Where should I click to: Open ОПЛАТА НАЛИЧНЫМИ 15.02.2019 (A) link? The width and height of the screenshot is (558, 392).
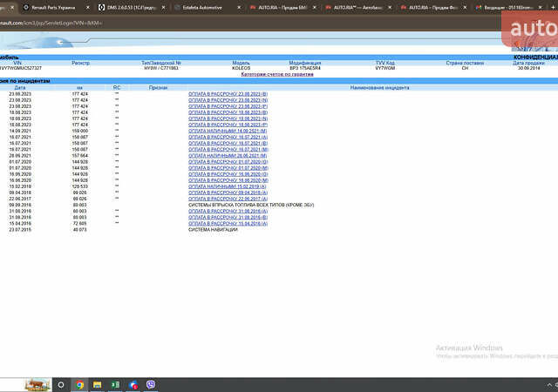click(228, 186)
